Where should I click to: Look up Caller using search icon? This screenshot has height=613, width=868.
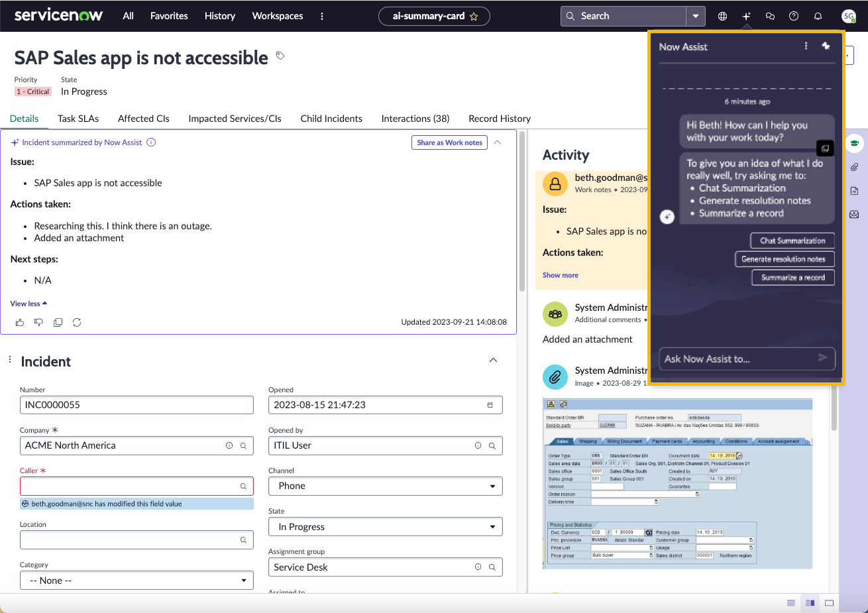(243, 486)
